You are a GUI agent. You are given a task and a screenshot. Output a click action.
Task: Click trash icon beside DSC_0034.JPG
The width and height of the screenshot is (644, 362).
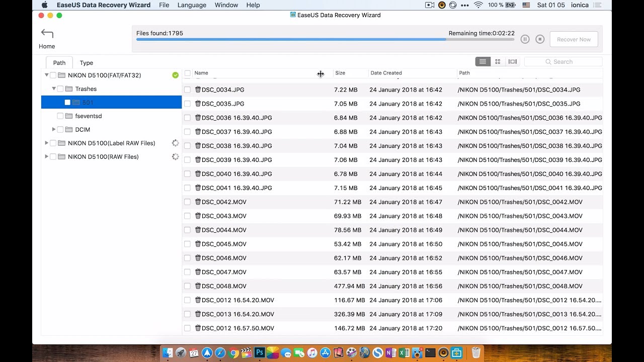(198, 89)
